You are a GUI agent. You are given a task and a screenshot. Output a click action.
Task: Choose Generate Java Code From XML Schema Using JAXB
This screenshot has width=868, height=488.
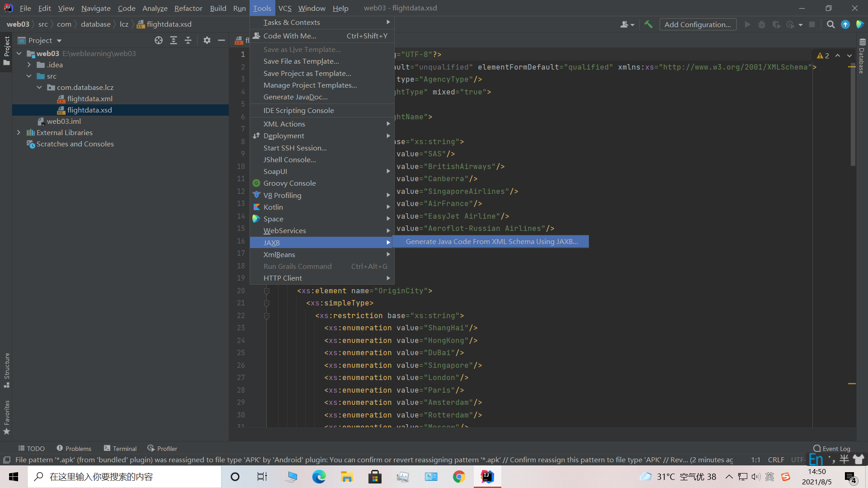point(491,242)
